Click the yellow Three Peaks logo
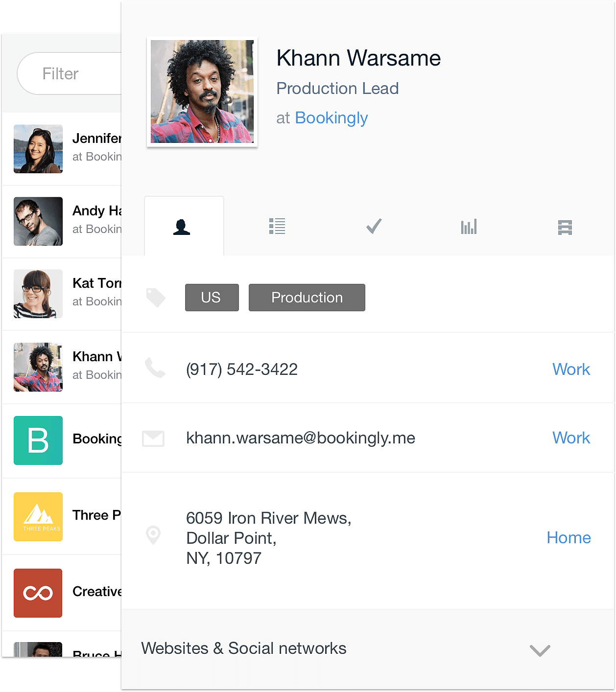Image resolution: width=616 pixels, height=692 pixels. [x=38, y=517]
